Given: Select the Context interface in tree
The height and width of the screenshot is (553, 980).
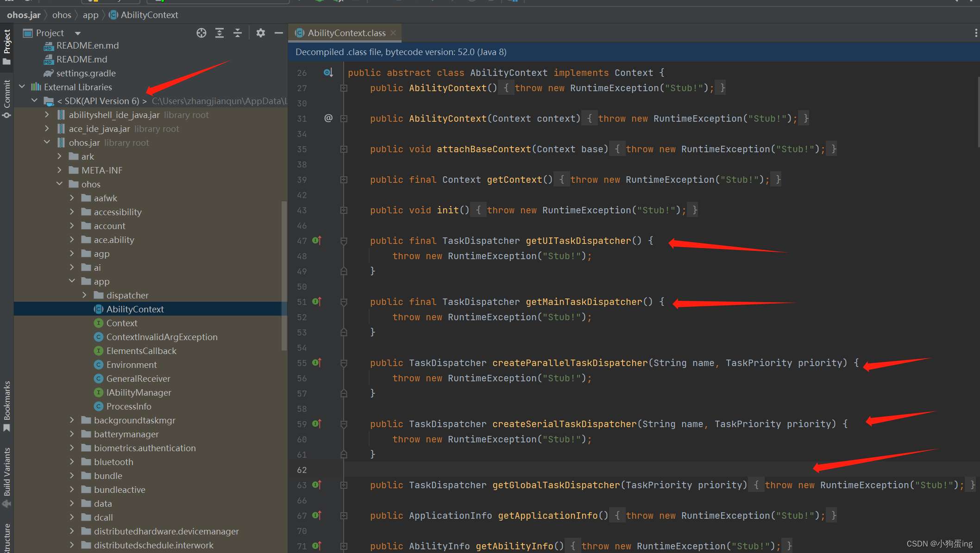Looking at the screenshot, I should tap(122, 323).
